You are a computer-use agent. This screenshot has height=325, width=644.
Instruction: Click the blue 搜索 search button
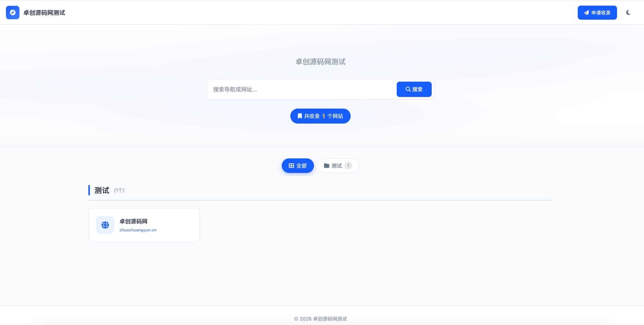coord(414,89)
